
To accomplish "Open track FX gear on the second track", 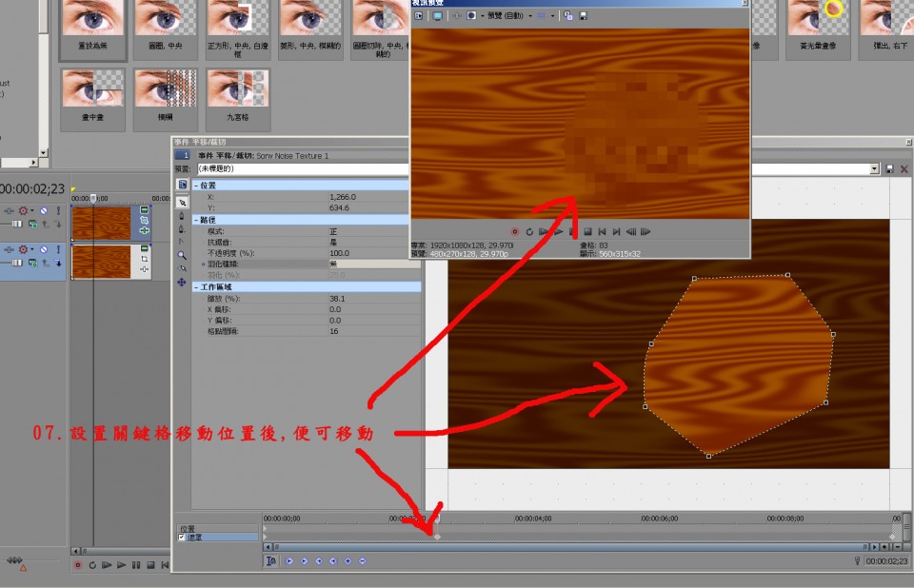I will pyautogui.click(x=23, y=249).
